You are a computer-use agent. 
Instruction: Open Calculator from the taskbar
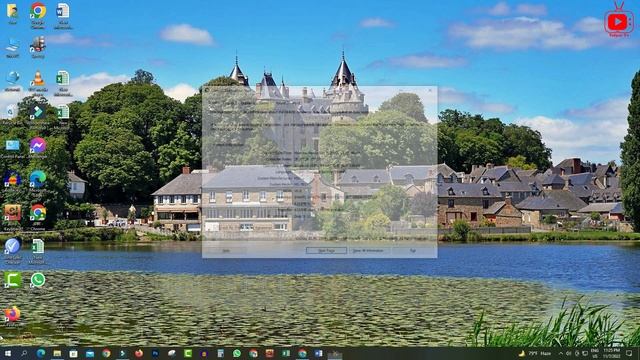coord(220,353)
